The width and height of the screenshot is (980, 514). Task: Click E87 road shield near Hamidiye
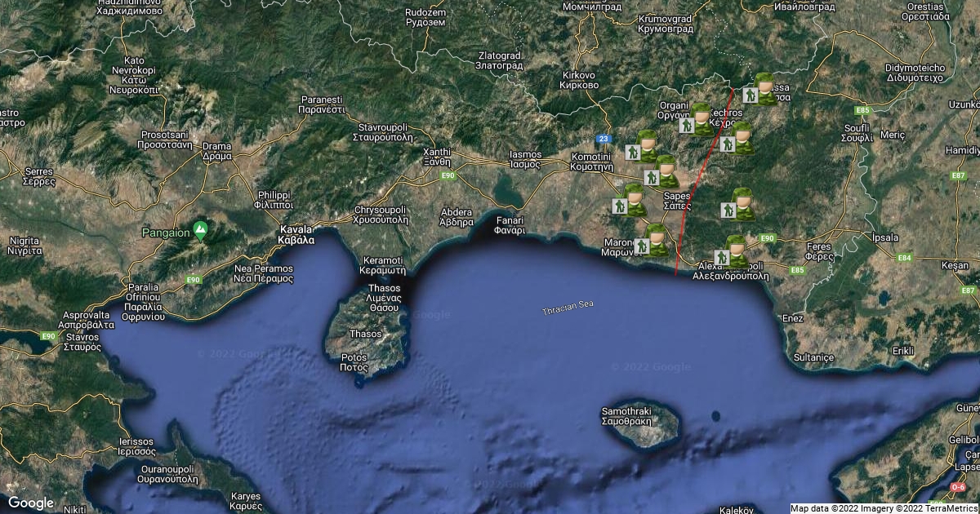click(x=959, y=175)
